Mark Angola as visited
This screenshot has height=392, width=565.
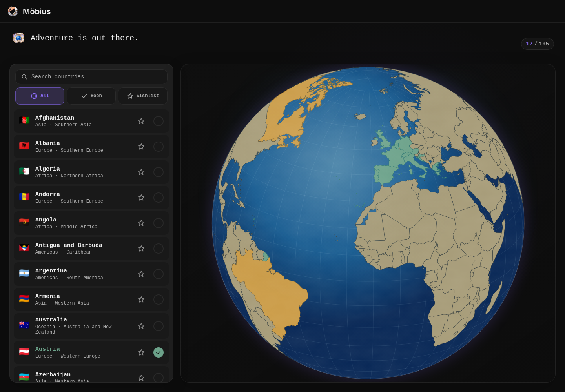click(x=159, y=223)
